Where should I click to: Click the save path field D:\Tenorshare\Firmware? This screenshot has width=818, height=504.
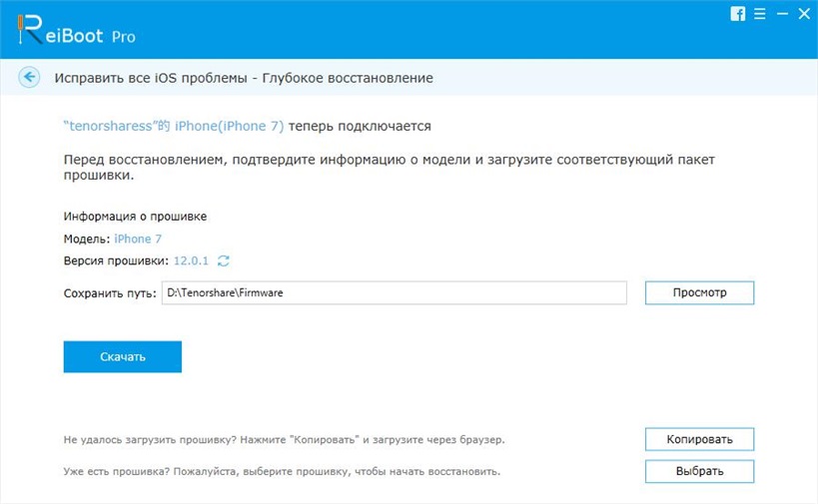[394, 292]
